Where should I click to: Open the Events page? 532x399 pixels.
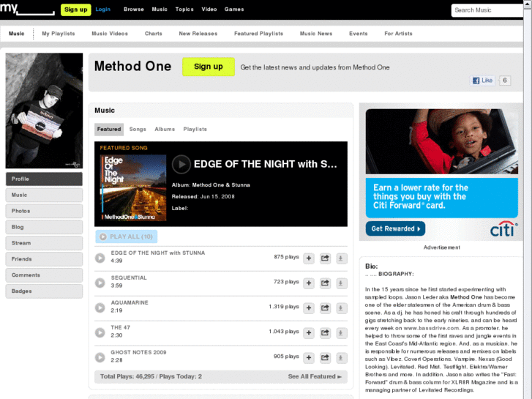359,34
